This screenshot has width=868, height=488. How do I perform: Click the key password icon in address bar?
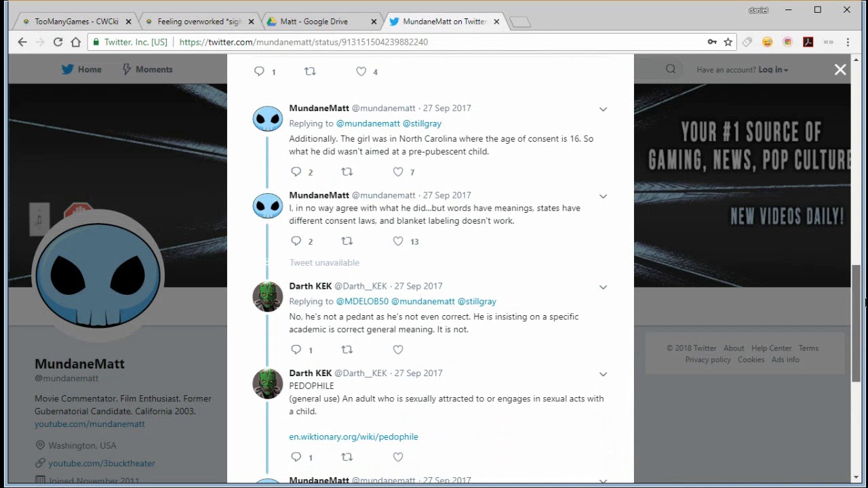(712, 42)
